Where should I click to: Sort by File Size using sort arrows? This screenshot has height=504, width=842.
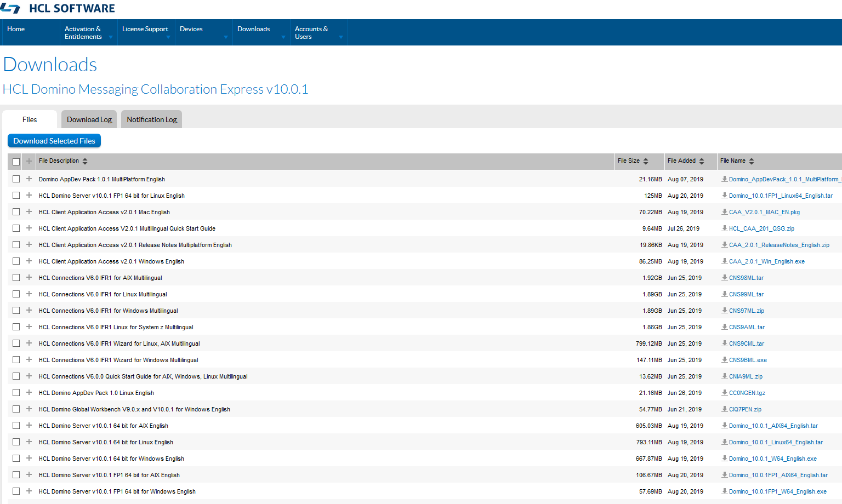pos(646,161)
